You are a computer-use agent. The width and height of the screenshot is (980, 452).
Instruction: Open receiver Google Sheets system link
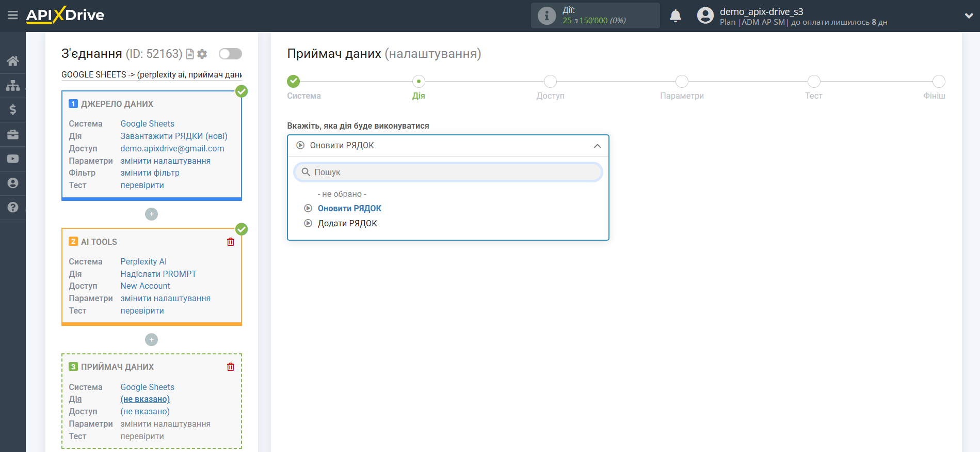pos(148,387)
